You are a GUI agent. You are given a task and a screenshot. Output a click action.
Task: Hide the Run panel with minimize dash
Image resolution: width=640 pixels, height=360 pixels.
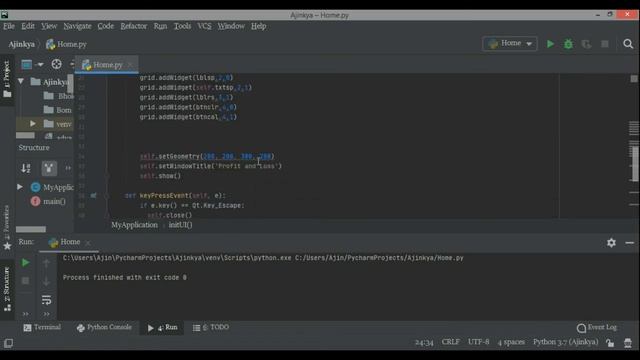629,243
